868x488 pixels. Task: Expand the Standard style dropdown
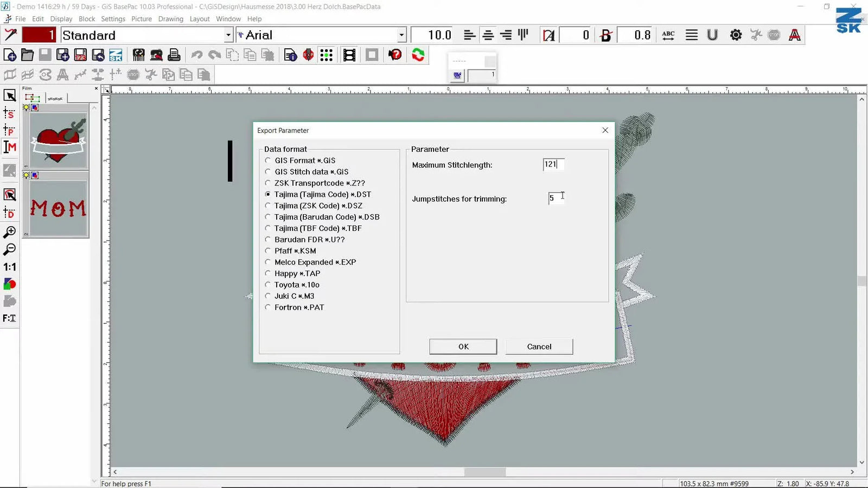tap(228, 35)
